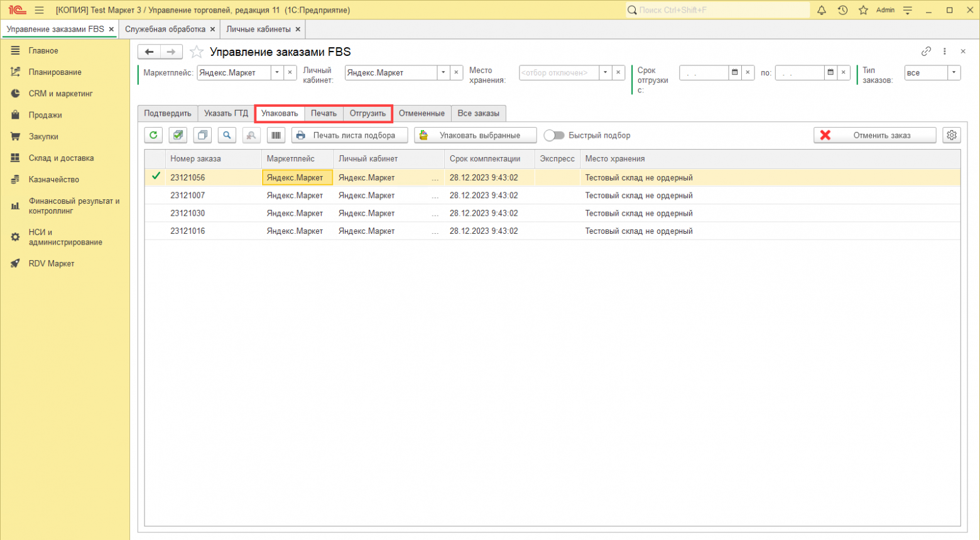Open the ellipsis picker in row 23121056
The width and height of the screenshot is (980, 540).
435,178
